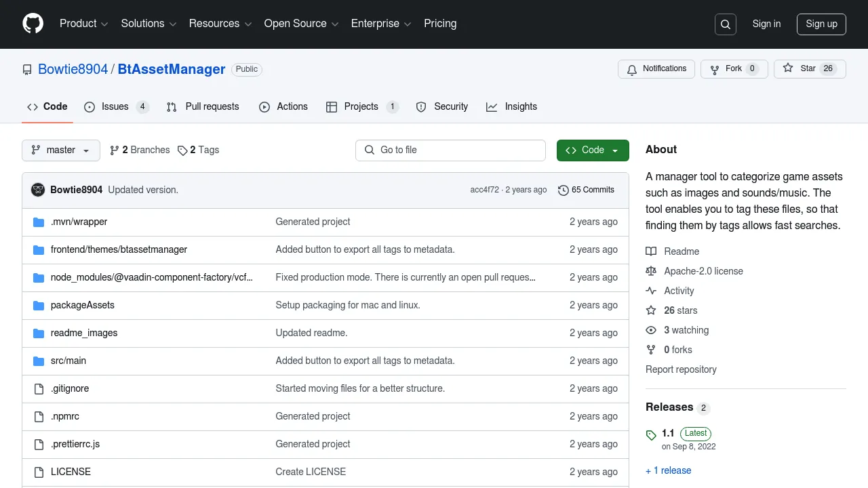
Task: Click the license scale icon
Action: coord(651,271)
